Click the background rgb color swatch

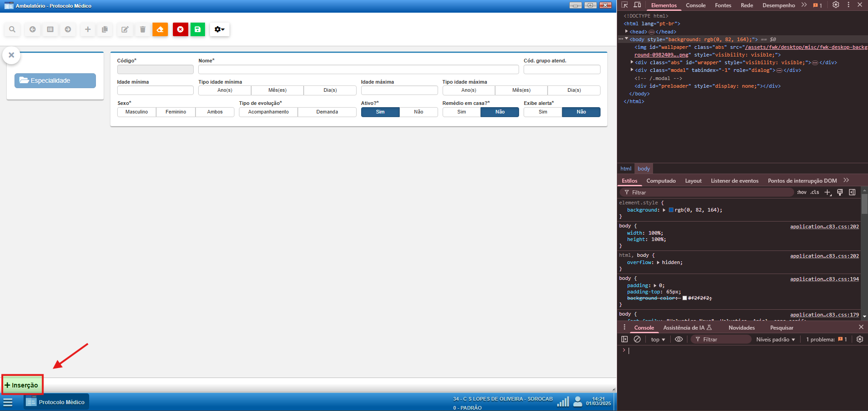[x=671, y=210]
